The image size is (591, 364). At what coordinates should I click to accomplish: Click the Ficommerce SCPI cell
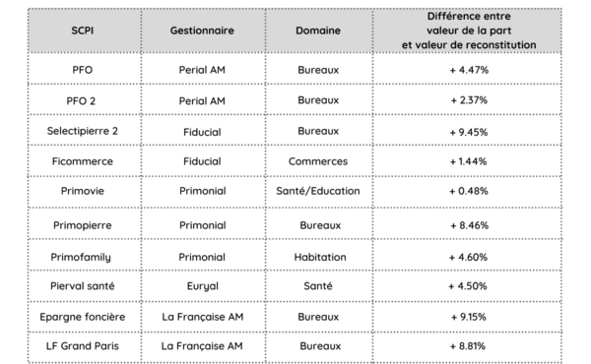pyautogui.click(x=82, y=161)
